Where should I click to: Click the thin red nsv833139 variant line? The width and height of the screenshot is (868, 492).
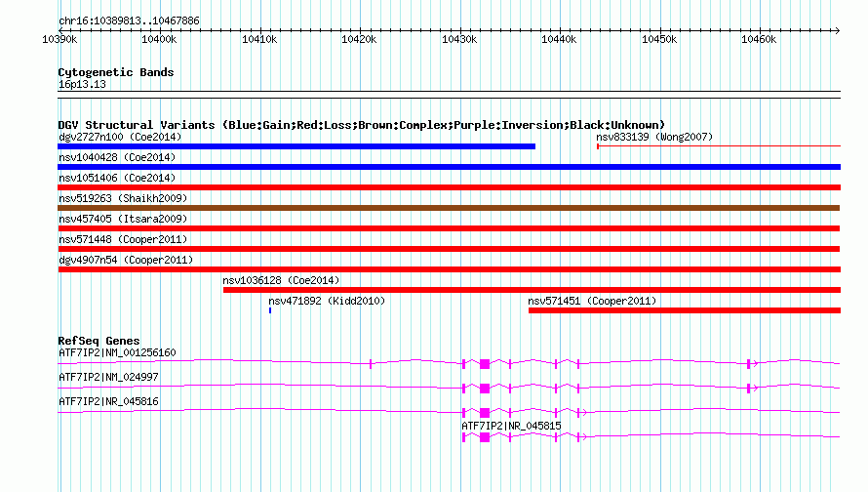coord(719,146)
